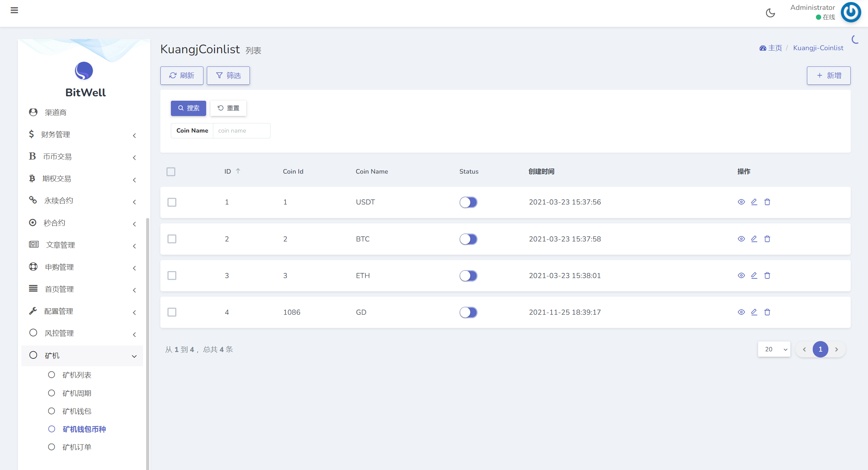Click the delete trash icon for ETH row
Viewport: 868px width, 470px height.
[x=767, y=275]
